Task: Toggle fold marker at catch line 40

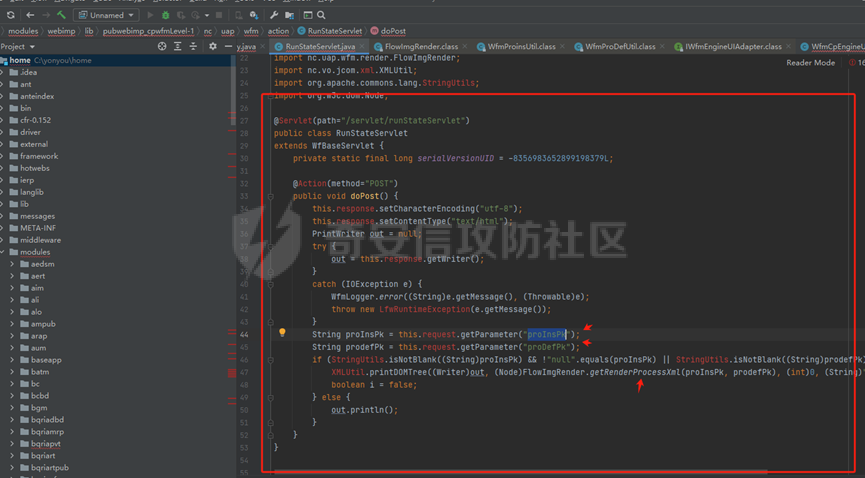Action: click(x=270, y=284)
